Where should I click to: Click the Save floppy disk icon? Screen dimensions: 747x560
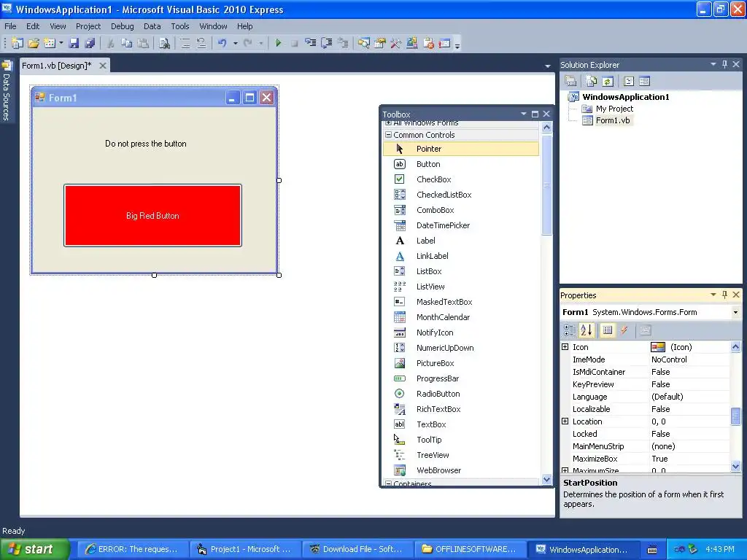point(74,43)
